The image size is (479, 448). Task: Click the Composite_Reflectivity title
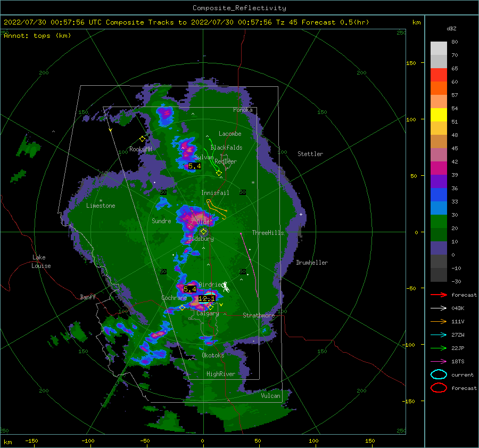239,8
